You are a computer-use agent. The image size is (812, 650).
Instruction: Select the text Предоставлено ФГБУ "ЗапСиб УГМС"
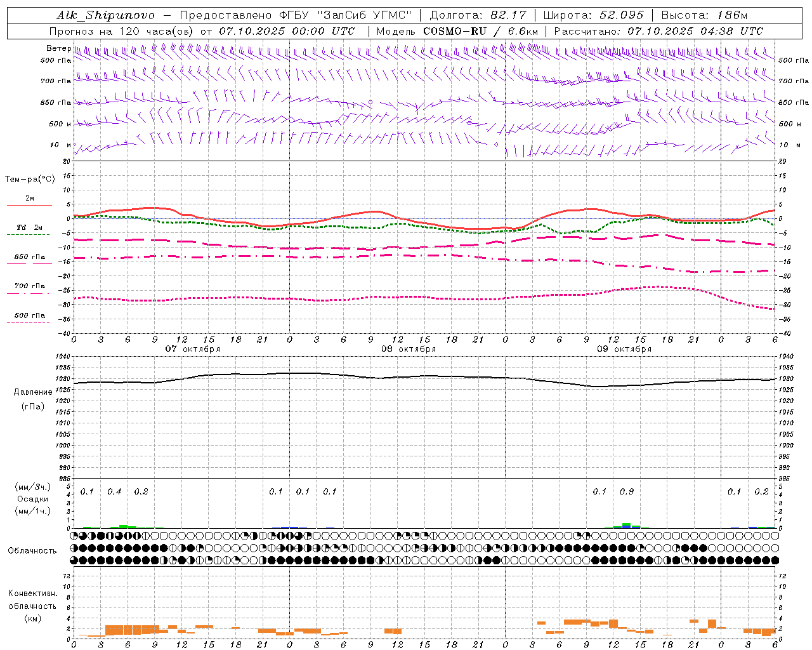[296, 15]
